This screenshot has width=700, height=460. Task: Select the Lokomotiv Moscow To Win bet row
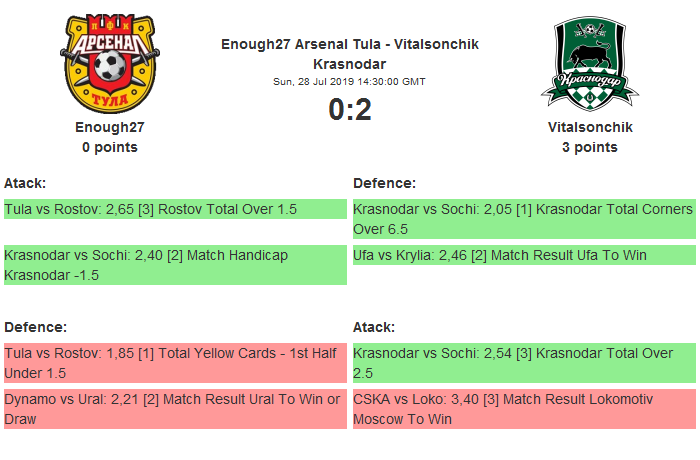[x=524, y=409]
